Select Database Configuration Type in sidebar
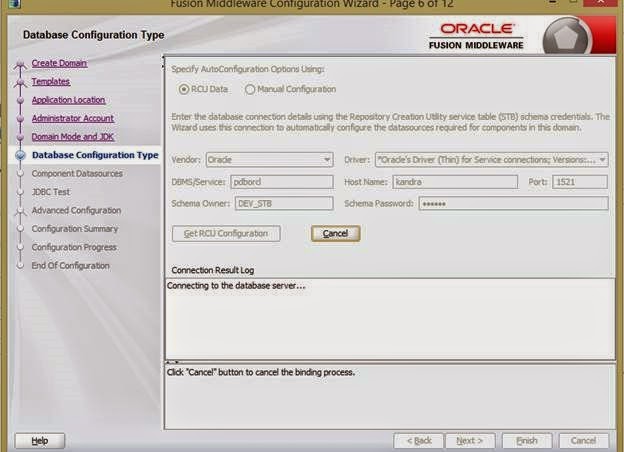The height and width of the screenshot is (452, 624). click(95, 155)
